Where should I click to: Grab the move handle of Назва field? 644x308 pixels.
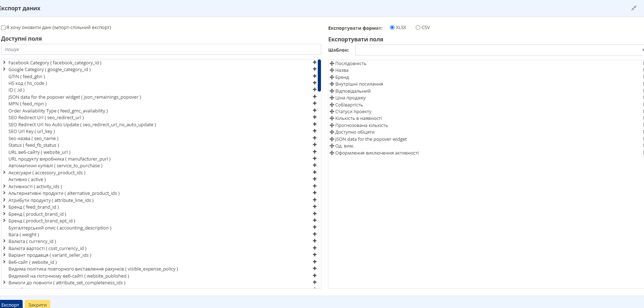pyautogui.click(x=332, y=70)
